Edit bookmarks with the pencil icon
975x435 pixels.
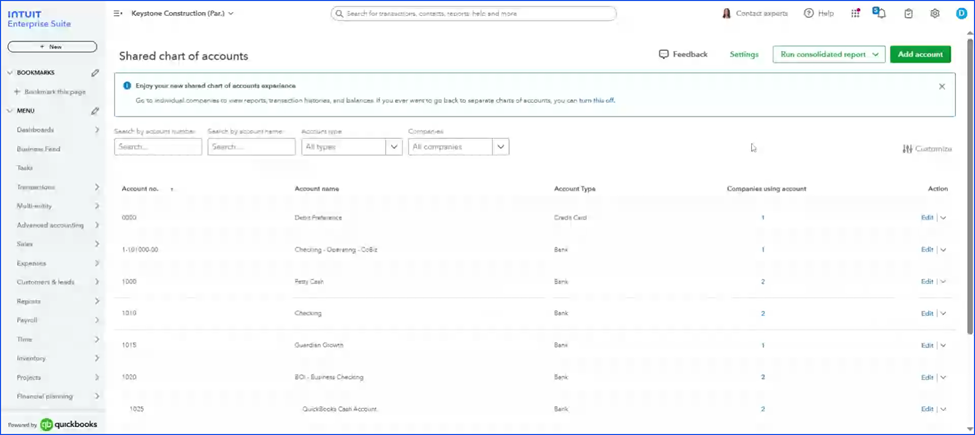click(x=95, y=73)
